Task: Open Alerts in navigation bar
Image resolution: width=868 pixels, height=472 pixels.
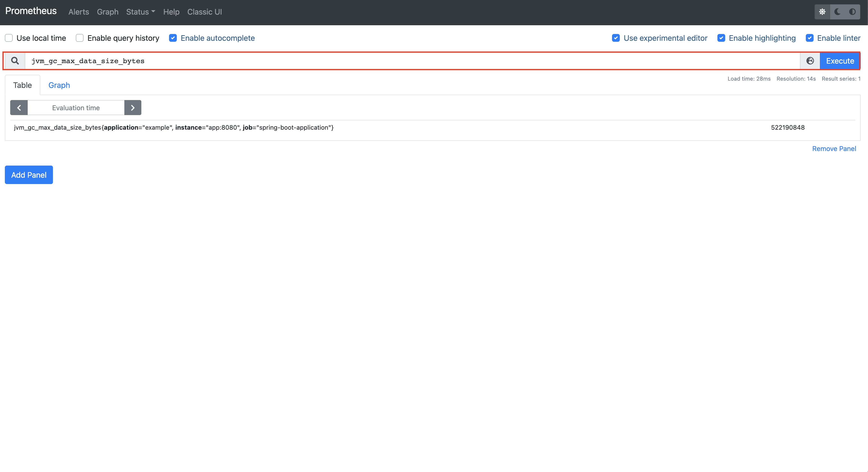Action: 78,12
